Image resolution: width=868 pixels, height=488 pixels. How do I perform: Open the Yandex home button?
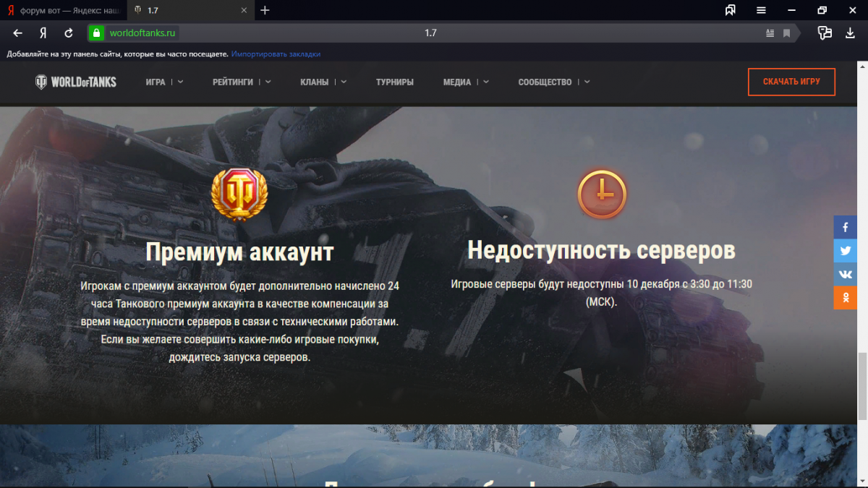click(x=43, y=33)
